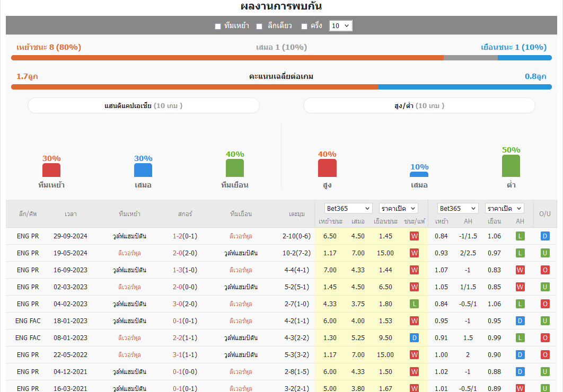
Task: Open ลิเวอร์พูล link in the 02-03-2023 row
Action: tap(129, 287)
